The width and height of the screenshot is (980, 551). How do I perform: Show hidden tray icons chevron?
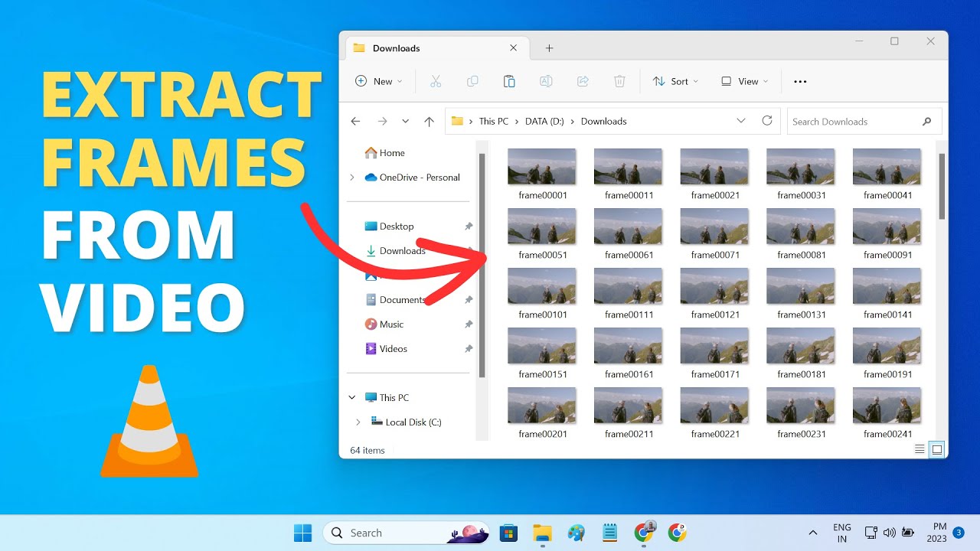click(x=812, y=533)
